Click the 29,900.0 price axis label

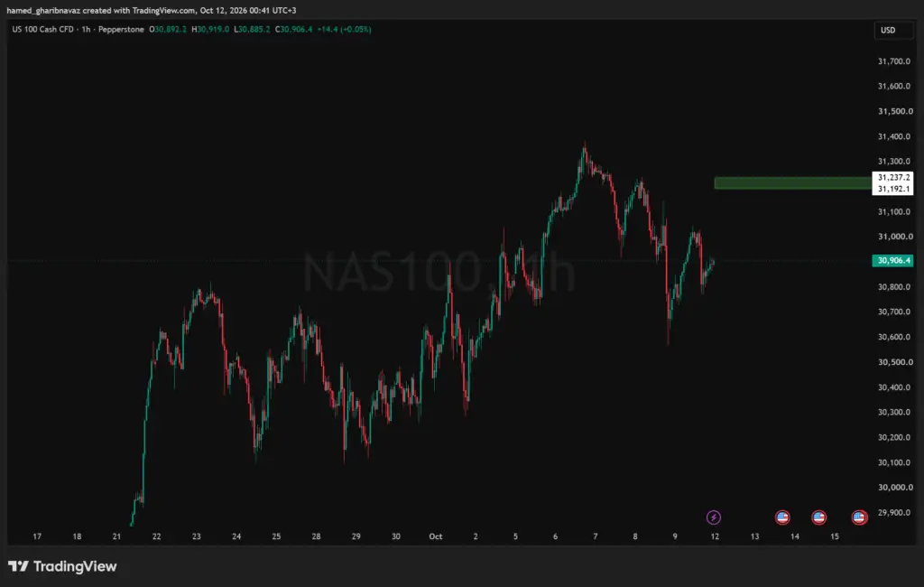coord(894,513)
